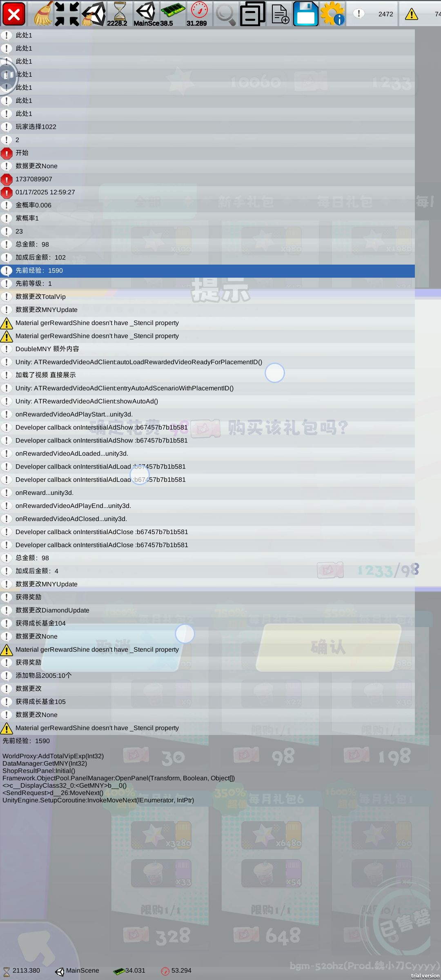Select the log row containing only 2
The height and width of the screenshot is (980, 441).
[x=207, y=140]
